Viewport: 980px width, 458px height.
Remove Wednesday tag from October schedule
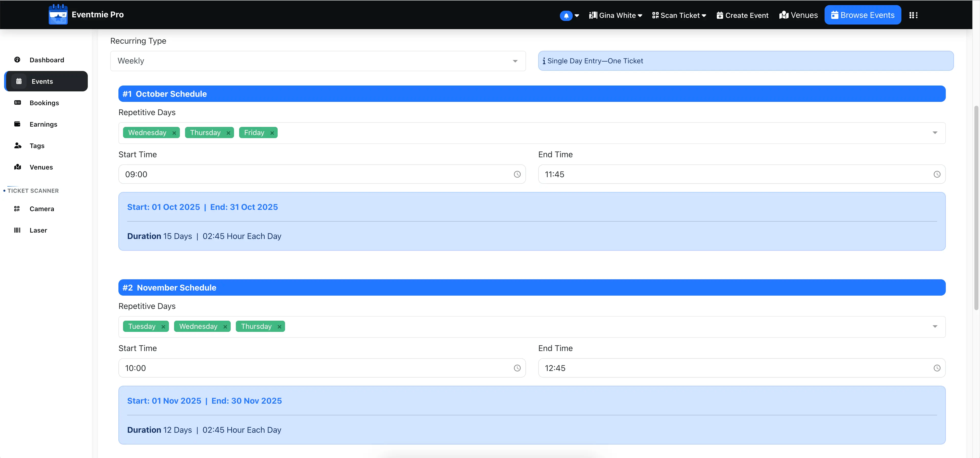click(174, 133)
